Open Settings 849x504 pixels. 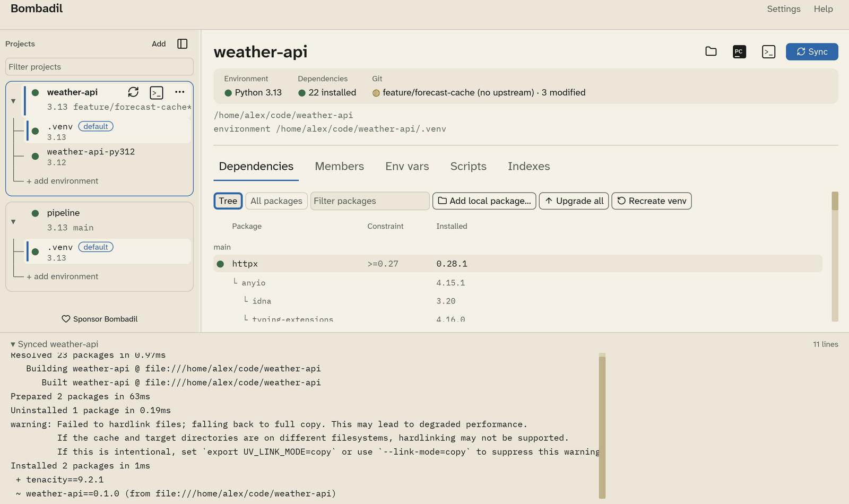pyautogui.click(x=784, y=9)
